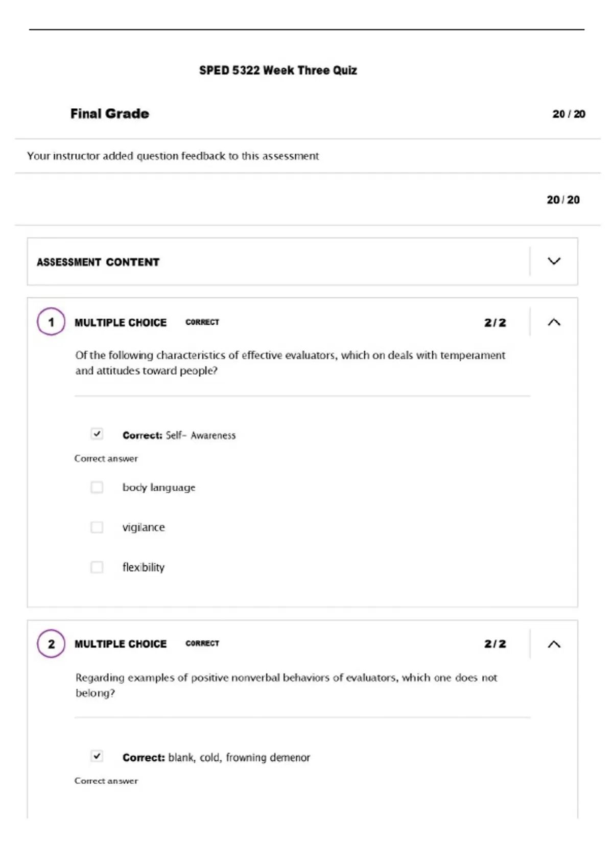Toggle blank, cold, frowning demeanor checkbox
This screenshot has height=868, width=613.
point(97,756)
